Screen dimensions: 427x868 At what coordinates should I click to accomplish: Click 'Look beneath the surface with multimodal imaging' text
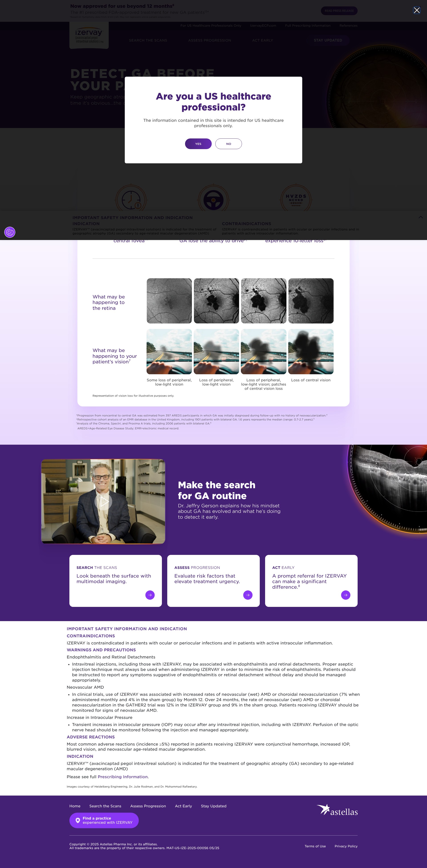(114, 578)
